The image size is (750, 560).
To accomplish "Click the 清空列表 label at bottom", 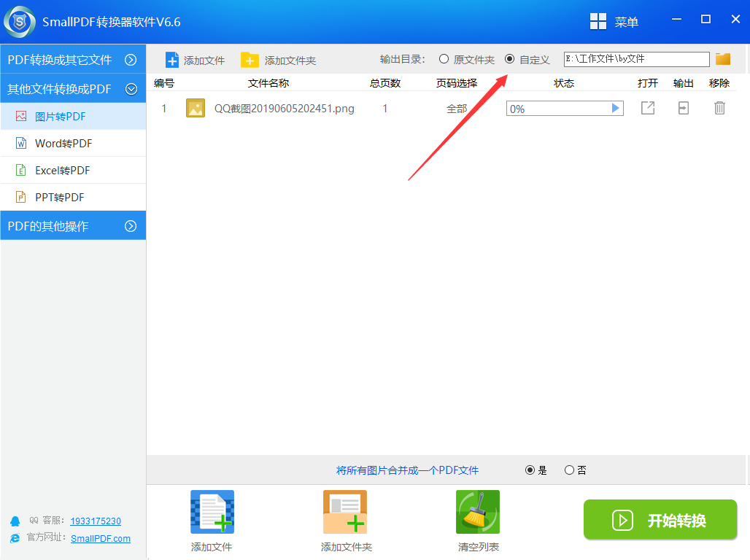I will coord(479,547).
